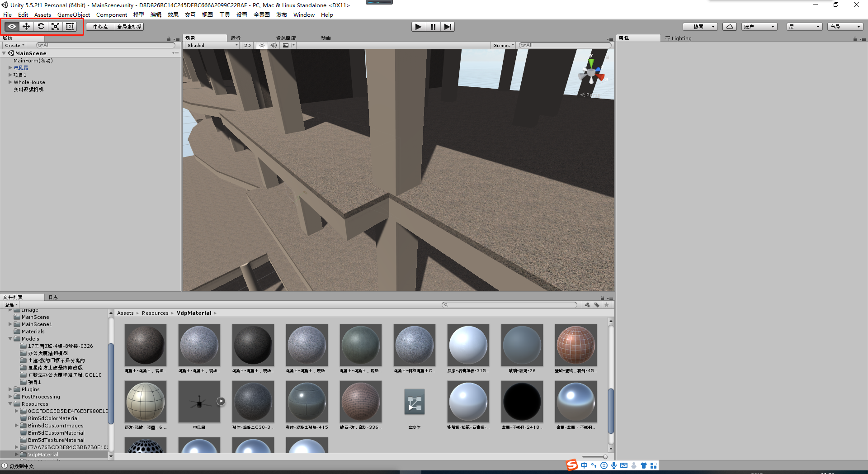Expand WholeHouse in the hierarchy
This screenshot has height=474, width=868.
pyautogui.click(x=10, y=82)
